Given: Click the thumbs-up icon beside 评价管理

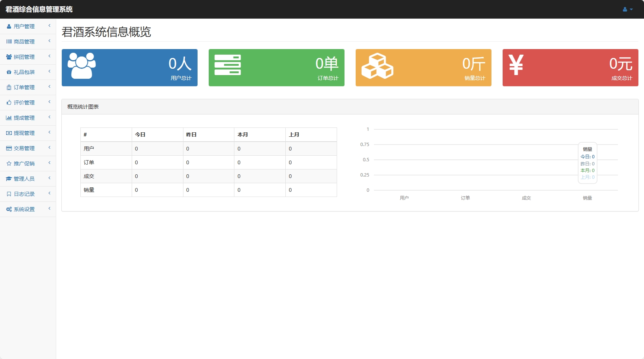Looking at the screenshot, I should 9,103.
